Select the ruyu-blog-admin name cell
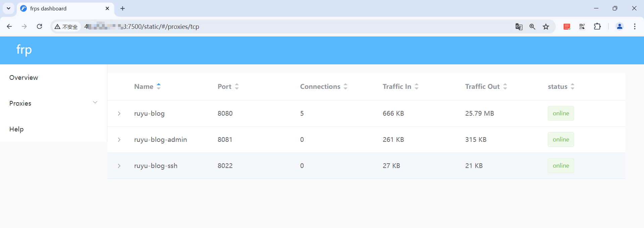Image resolution: width=644 pixels, height=228 pixels. click(x=160, y=139)
